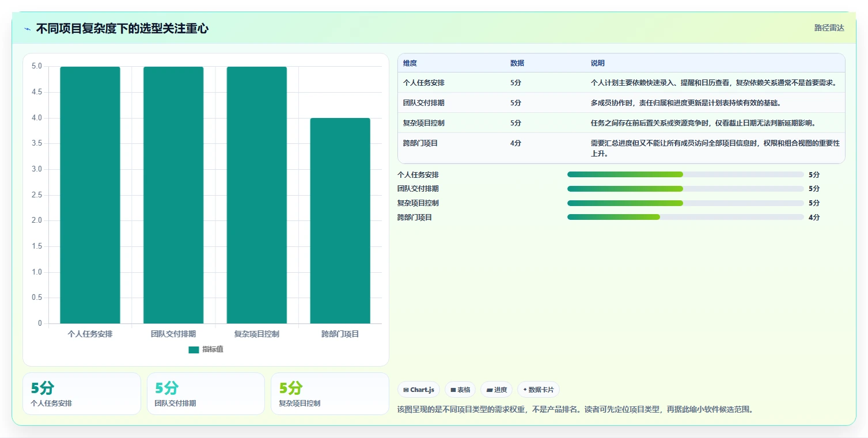The height and width of the screenshot is (438, 868).
Task: Click the 路径雷达 label in the header
Action: point(829,28)
